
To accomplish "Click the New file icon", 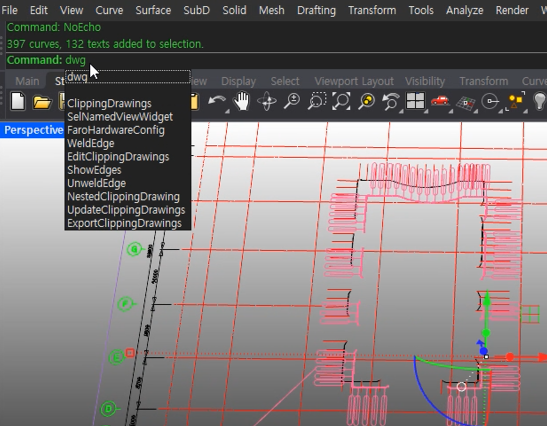I will tap(18, 102).
